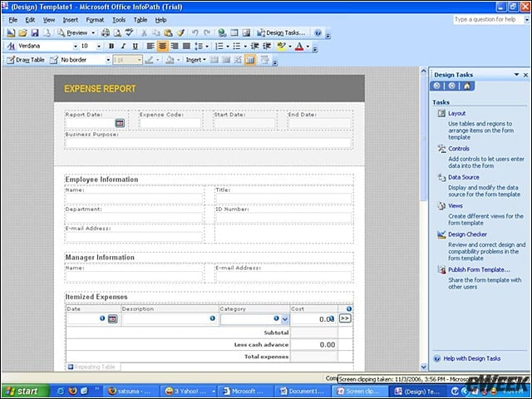The width and height of the screenshot is (532, 399).
Task: Toggle center alignment
Action: coord(163,47)
